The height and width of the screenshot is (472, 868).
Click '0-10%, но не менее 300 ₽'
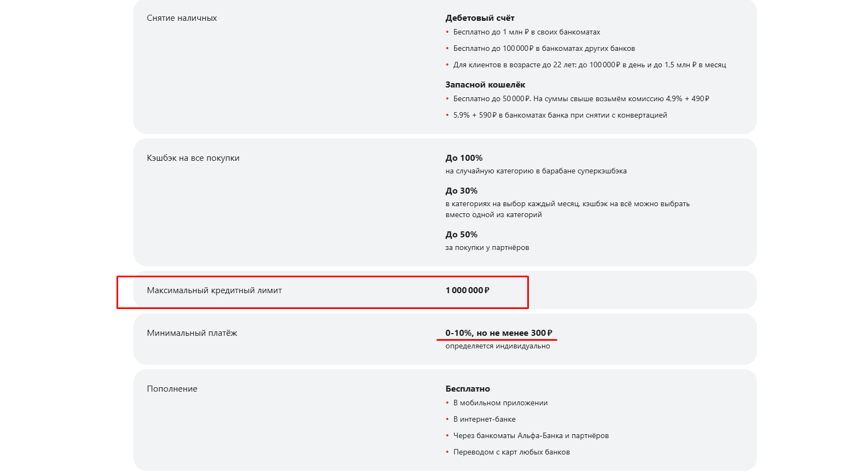[499, 333]
